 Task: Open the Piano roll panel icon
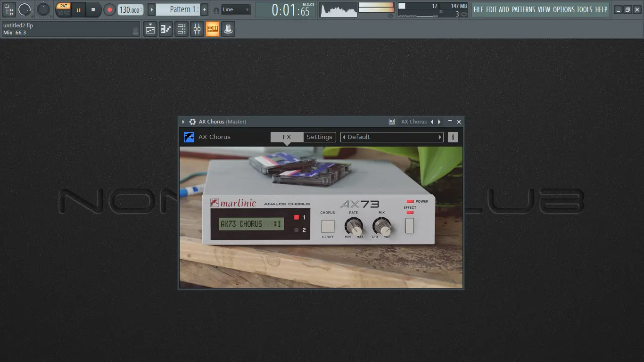coord(165,29)
